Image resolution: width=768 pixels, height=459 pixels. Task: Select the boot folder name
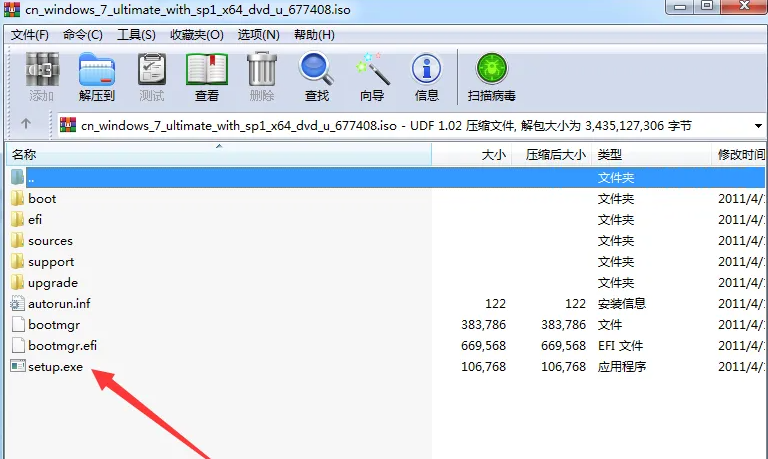[42, 198]
